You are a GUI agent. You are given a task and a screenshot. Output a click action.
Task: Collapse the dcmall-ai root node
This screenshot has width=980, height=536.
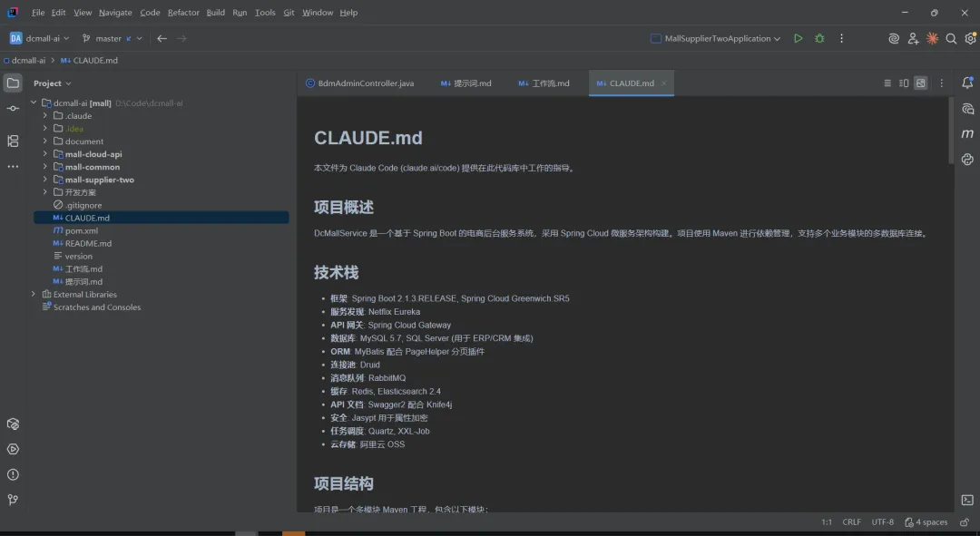pyautogui.click(x=34, y=103)
